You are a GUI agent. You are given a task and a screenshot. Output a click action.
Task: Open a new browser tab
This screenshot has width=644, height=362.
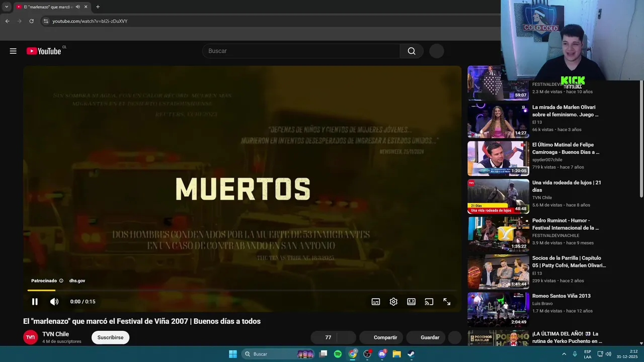point(98,7)
